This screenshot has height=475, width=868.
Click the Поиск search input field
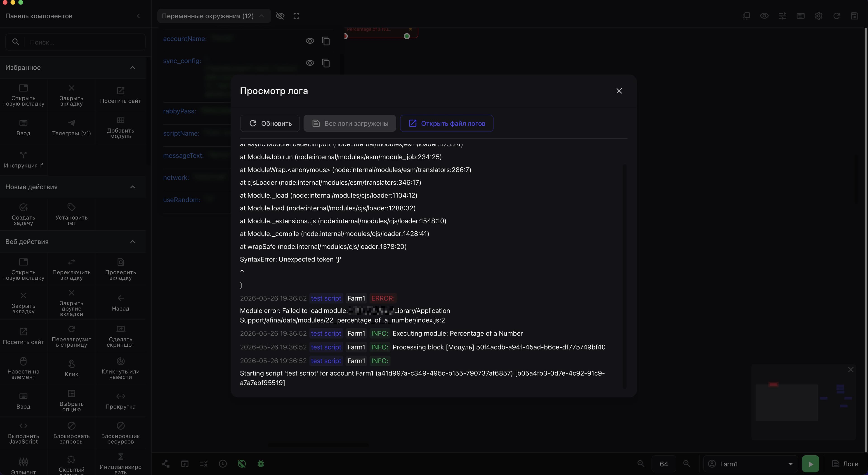pos(84,42)
